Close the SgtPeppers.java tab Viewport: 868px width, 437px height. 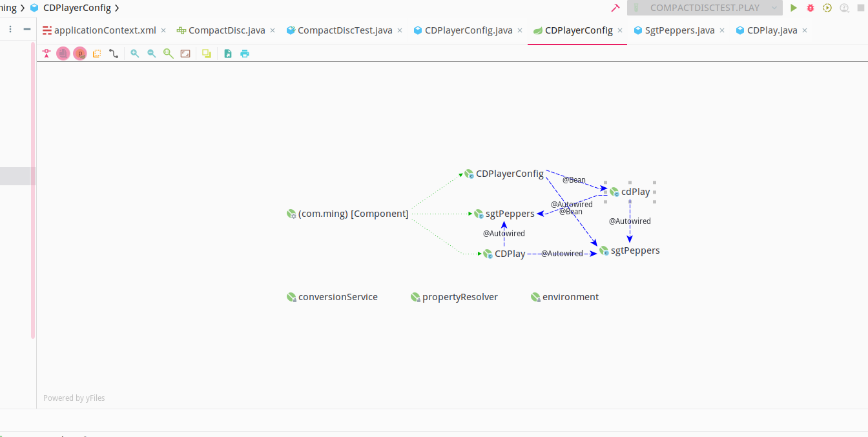click(x=722, y=30)
